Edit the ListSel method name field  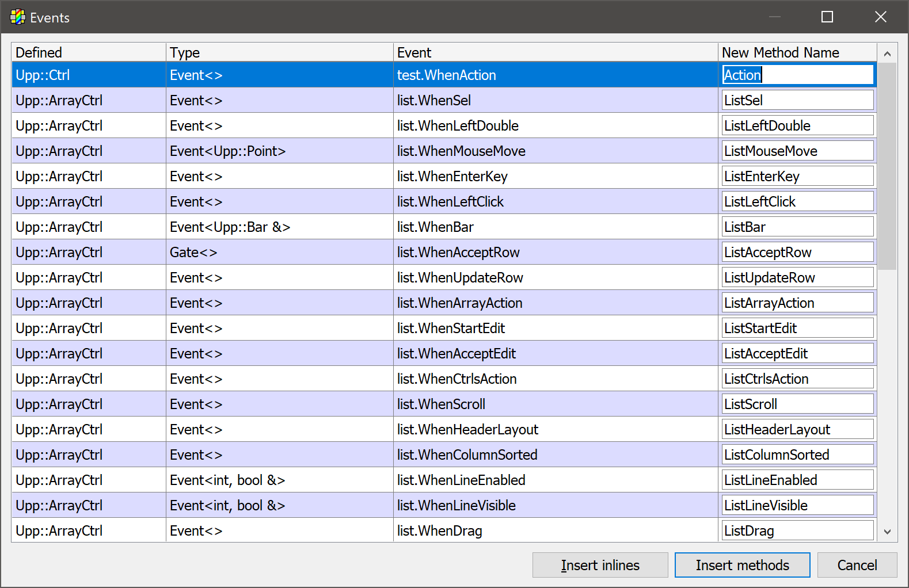[x=797, y=100]
